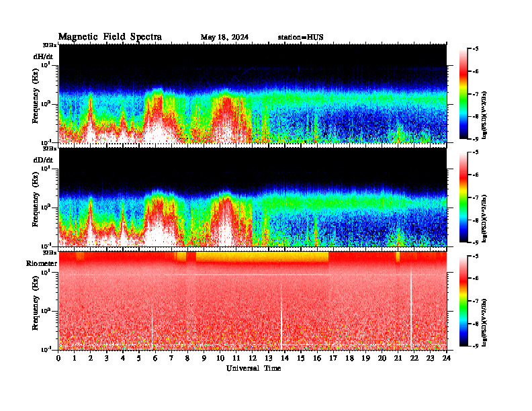Click the dH/dt spectrogram plot area

[253, 93]
